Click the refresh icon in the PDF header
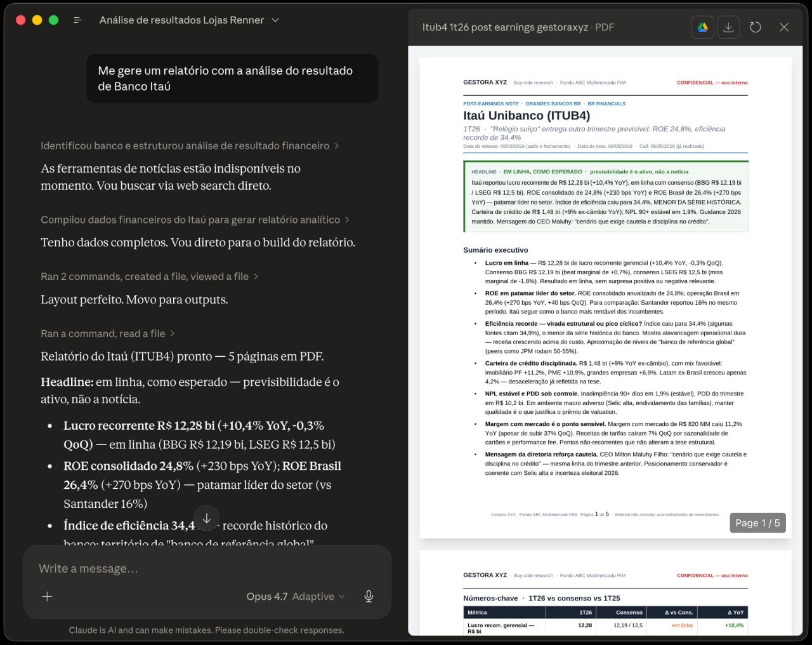The height and width of the screenshot is (645, 812). 756,27
